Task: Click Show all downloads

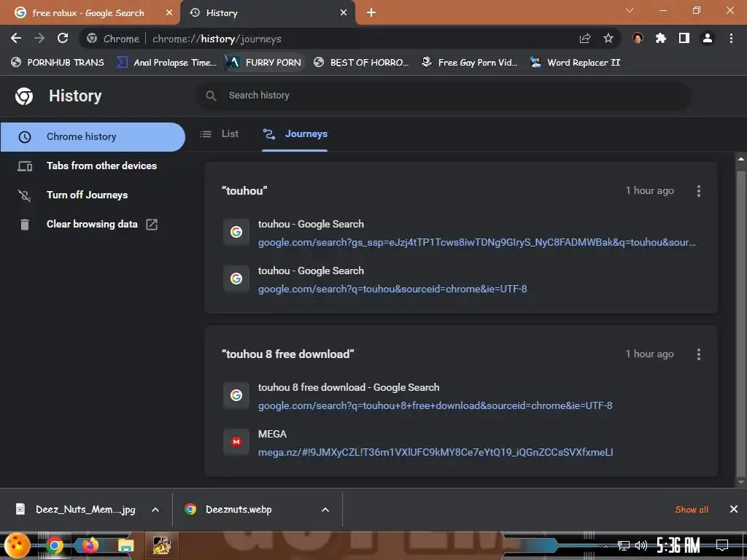Action: tap(692, 510)
